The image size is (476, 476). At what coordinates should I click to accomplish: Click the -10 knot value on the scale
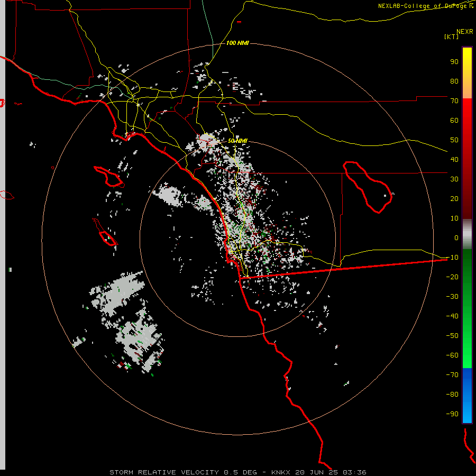[452, 258]
